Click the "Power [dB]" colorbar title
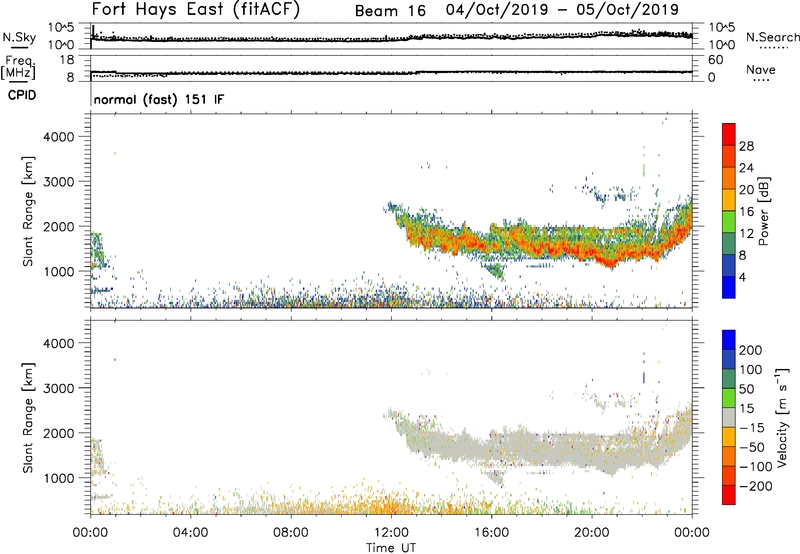 click(763, 211)
